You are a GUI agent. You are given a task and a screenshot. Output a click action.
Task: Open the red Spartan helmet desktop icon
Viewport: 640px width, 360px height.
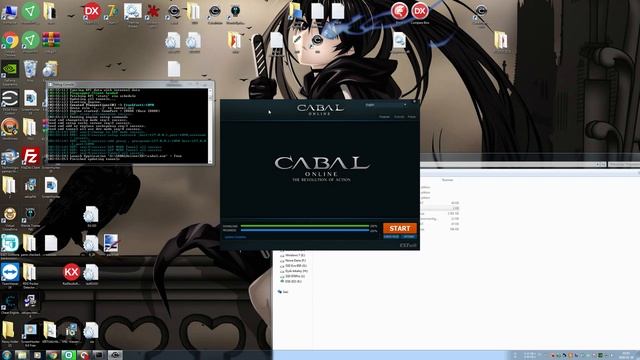[x=399, y=11]
